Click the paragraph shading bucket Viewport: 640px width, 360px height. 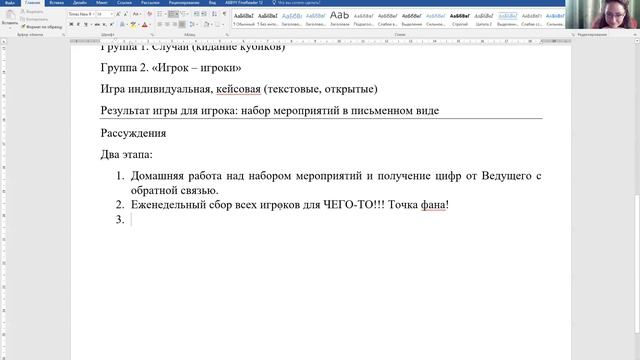click(207, 24)
